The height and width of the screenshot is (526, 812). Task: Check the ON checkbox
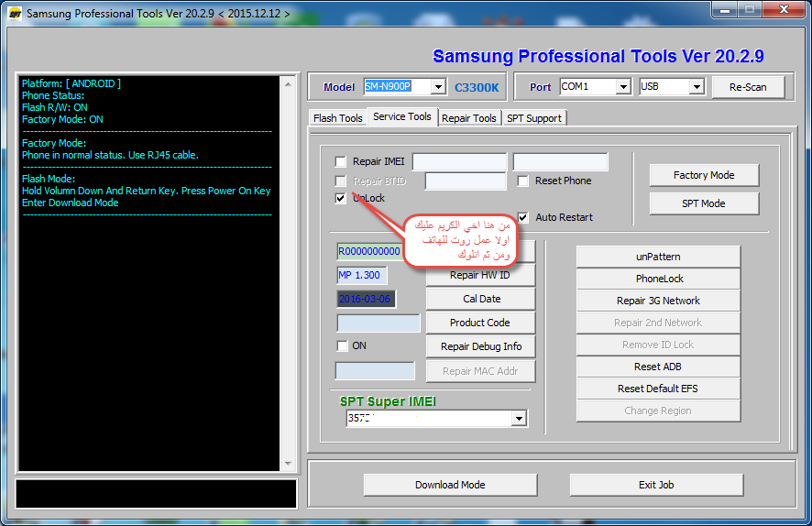(342, 345)
